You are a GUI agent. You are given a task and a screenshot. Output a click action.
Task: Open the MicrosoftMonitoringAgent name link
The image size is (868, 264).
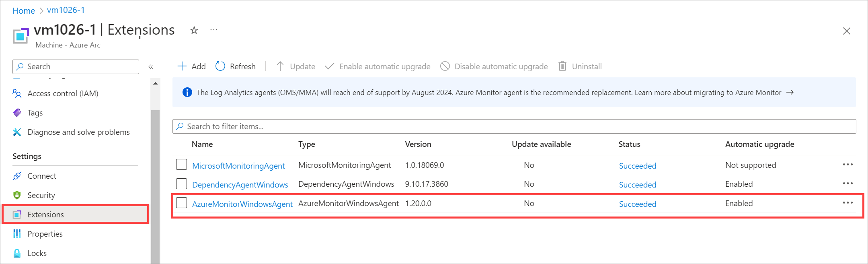pyautogui.click(x=238, y=166)
